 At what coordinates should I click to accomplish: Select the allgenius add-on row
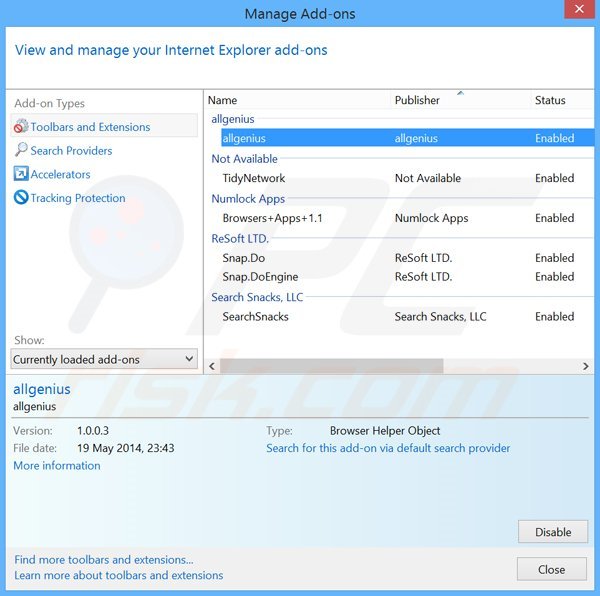coord(408,138)
